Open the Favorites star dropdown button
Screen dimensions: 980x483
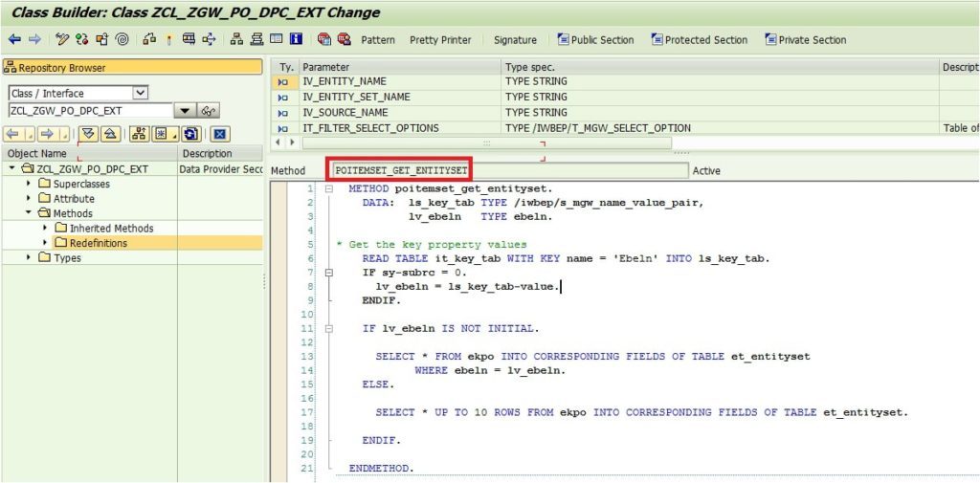tap(165, 134)
